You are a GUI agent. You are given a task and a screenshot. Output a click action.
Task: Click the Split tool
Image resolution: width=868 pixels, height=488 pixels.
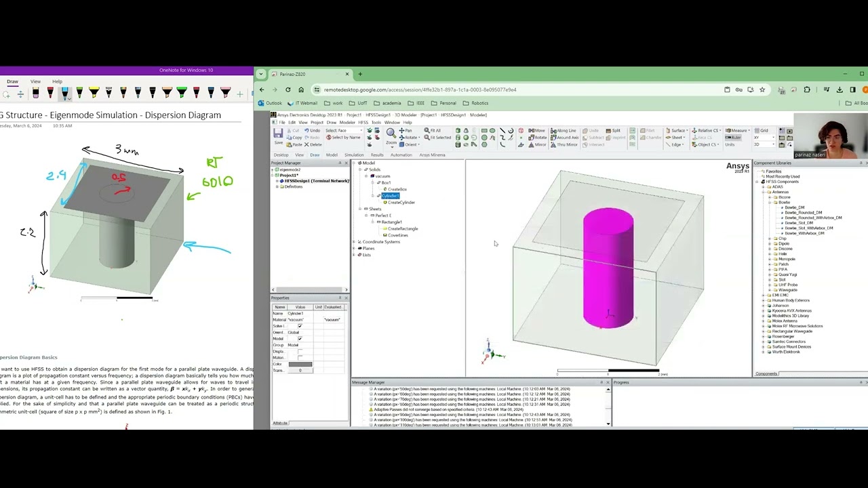tap(612, 131)
